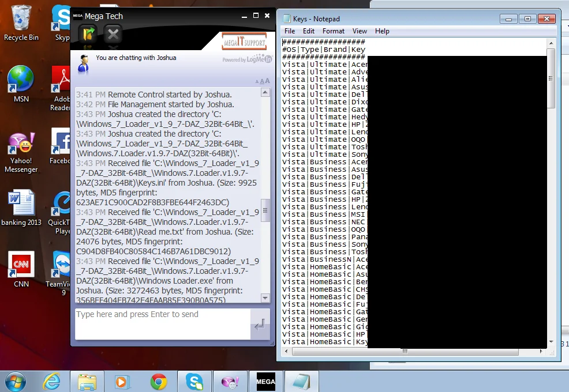Click the Windows Start orb
569x392 pixels.
(x=15, y=381)
